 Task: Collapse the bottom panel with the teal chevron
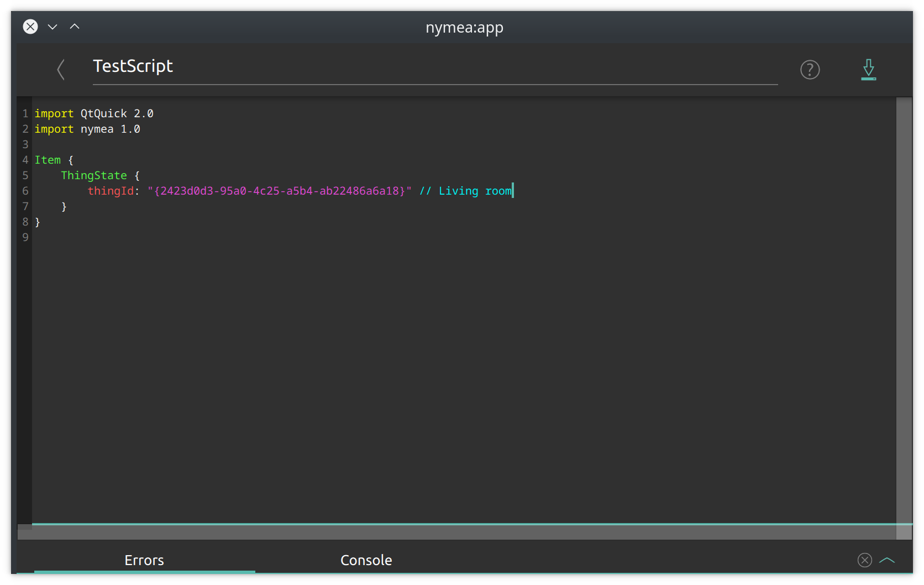pyautogui.click(x=887, y=560)
